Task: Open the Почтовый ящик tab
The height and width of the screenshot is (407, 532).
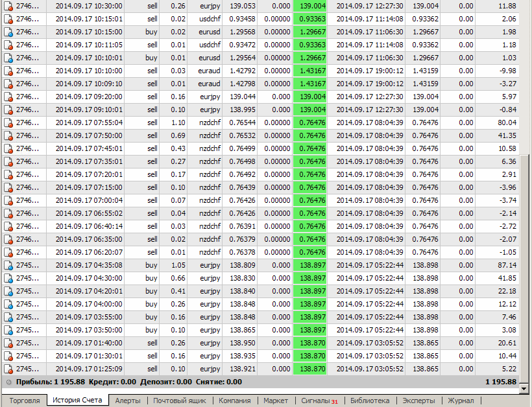Action: pyautogui.click(x=180, y=401)
